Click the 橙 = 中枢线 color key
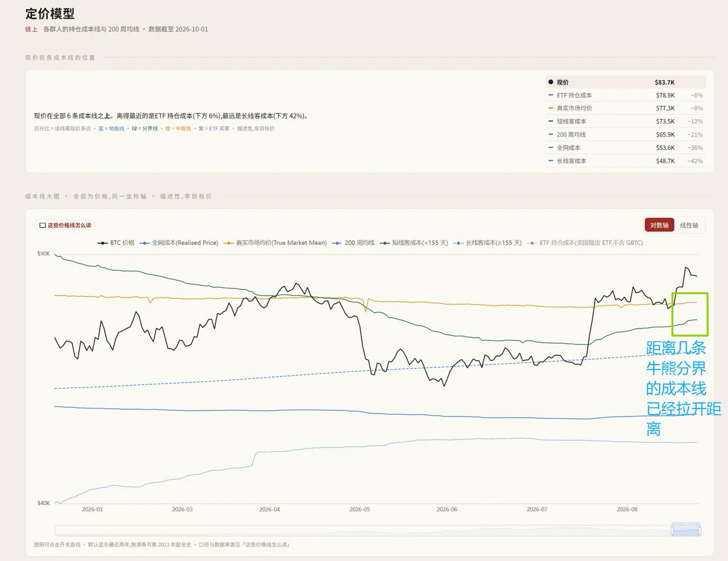The height and width of the screenshot is (561, 728). (178, 129)
